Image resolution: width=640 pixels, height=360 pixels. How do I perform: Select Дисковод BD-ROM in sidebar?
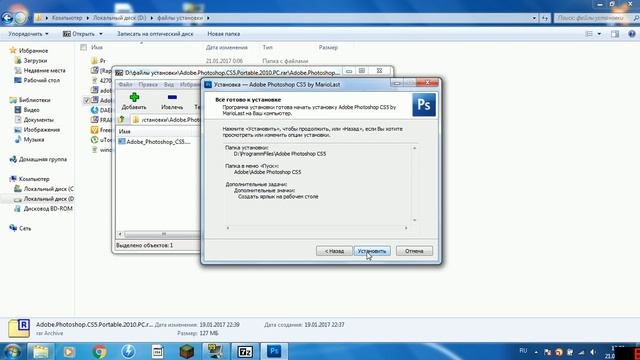(x=48, y=209)
